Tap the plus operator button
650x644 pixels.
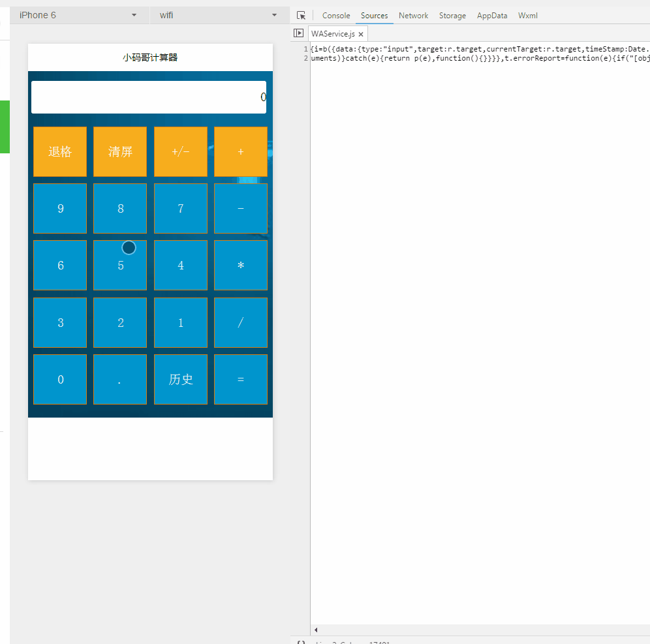click(241, 151)
